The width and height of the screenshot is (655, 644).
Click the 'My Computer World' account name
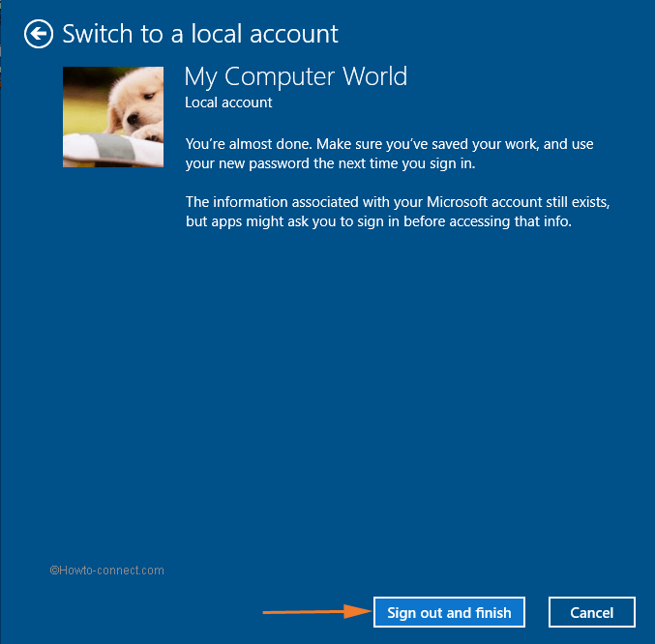[x=296, y=76]
